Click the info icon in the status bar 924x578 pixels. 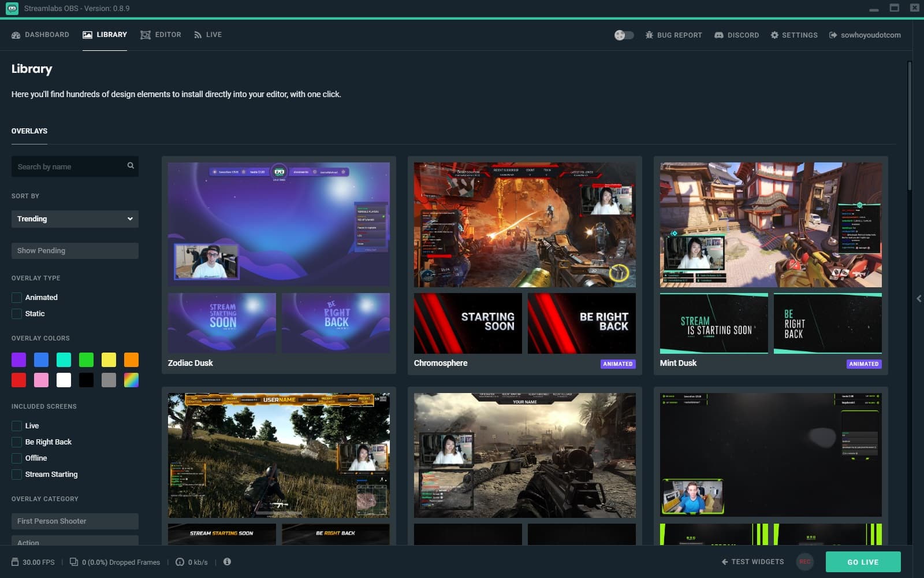tap(227, 561)
